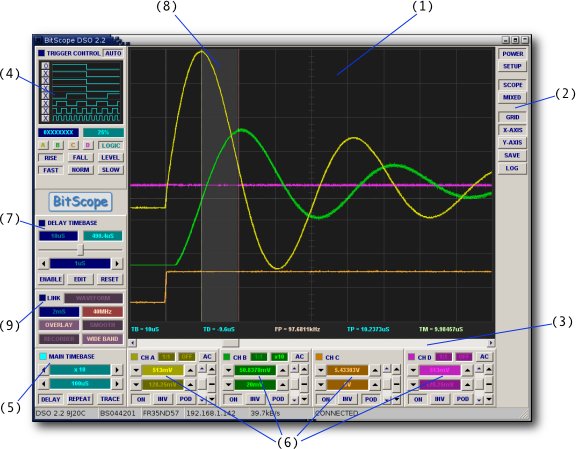
Task: Click the SETUP button
Action: coord(512,66)
